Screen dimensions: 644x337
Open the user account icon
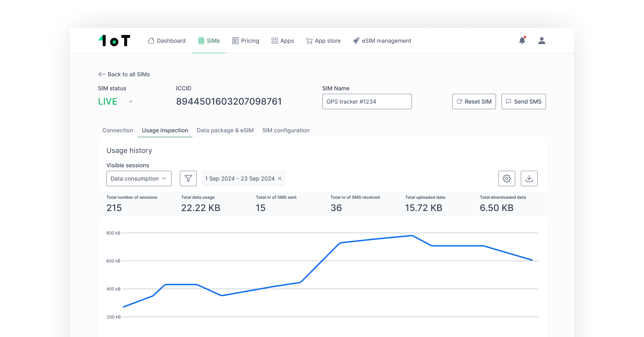[x=542, y=41]
